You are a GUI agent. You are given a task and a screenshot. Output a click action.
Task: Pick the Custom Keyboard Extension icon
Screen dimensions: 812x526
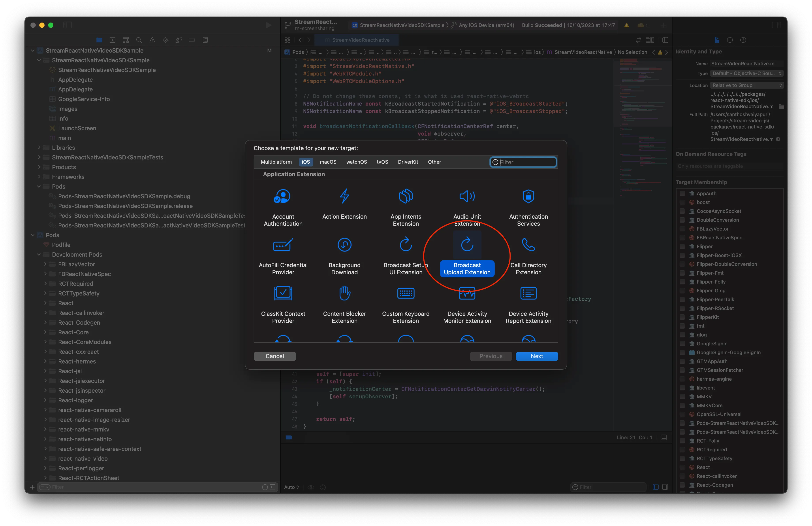coord(406,293)
